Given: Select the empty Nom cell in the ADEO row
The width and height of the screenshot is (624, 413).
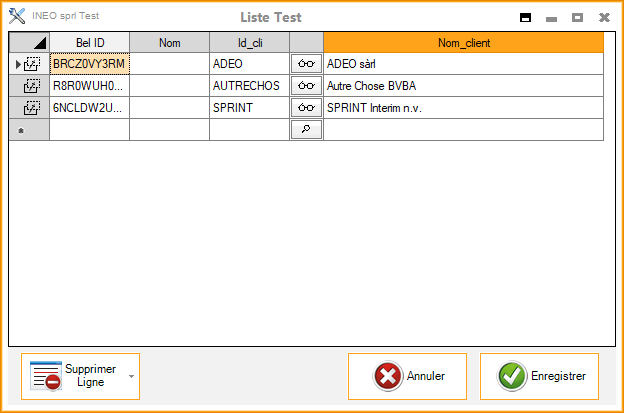Looking at the screenshot, I should (169, 64).
